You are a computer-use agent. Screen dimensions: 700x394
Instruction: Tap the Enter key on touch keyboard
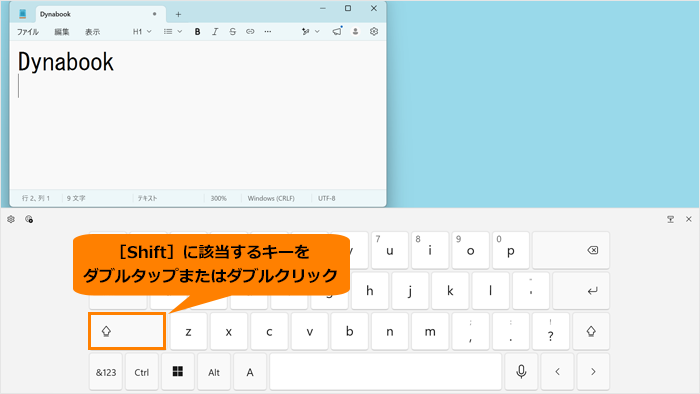coord(581,291)
